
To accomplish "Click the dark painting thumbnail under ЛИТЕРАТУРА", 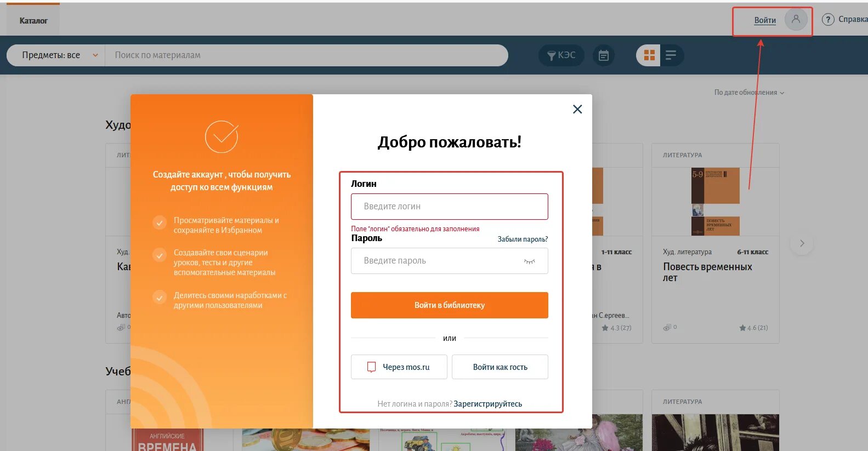I will coord(715,432).
